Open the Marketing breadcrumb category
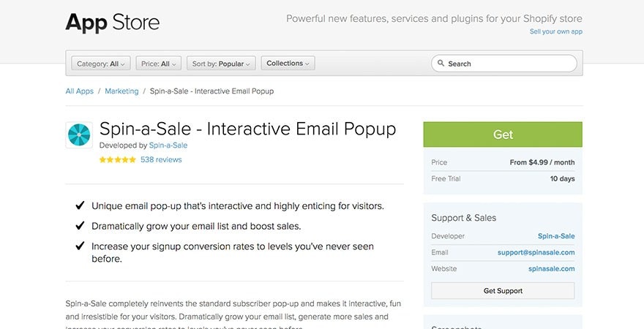644x329 pixels. [x=121, y=91]
